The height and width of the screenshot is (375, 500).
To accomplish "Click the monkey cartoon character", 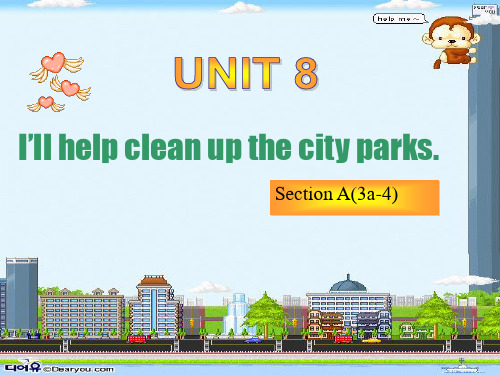I will [x=451, y=42].
